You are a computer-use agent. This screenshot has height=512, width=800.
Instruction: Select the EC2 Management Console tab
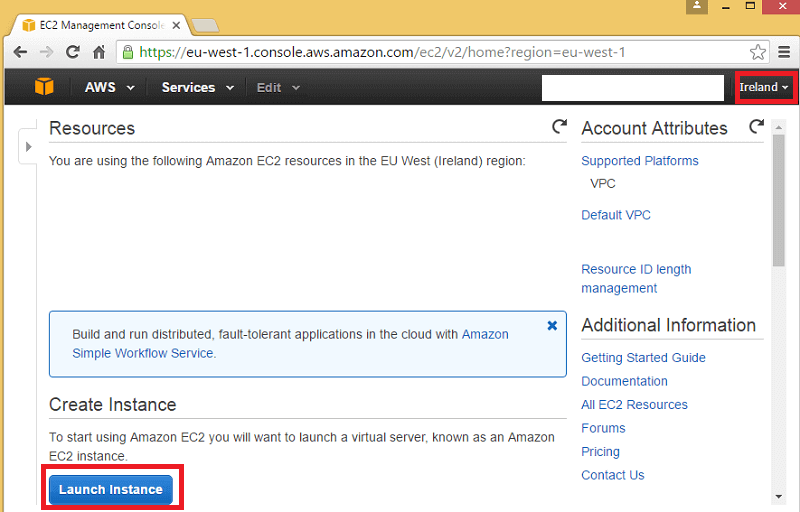pyautogui.click(x=99, y=25)
